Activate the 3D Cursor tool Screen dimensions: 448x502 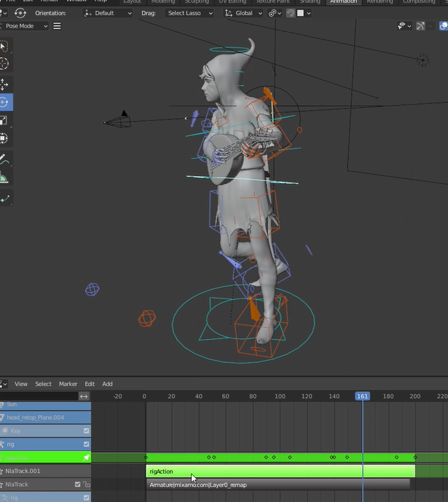[4, 64]
